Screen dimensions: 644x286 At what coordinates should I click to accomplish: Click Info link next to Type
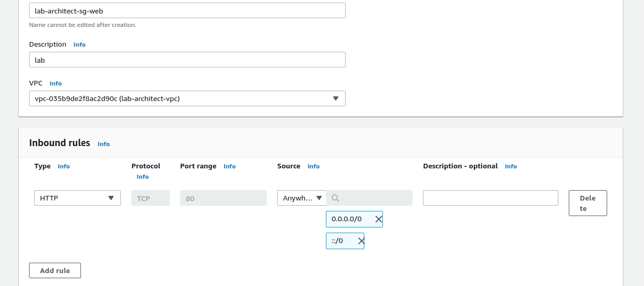click(x=64, y=166)
